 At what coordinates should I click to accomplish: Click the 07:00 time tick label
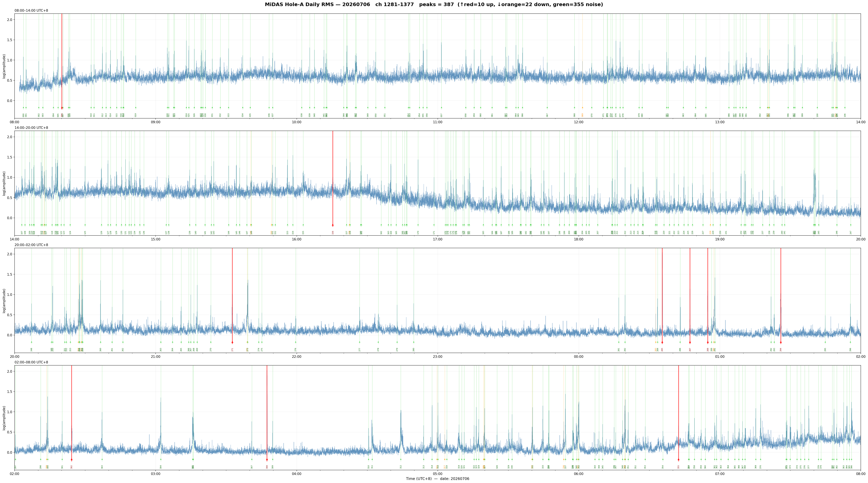tap(720, 474)
